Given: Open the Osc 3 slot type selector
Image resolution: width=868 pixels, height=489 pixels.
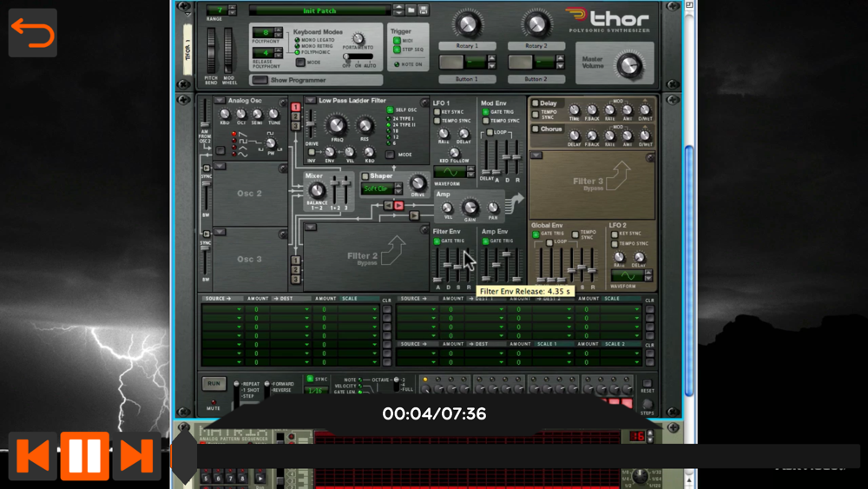Looking at the screenshot, I should tap(220, 232).
